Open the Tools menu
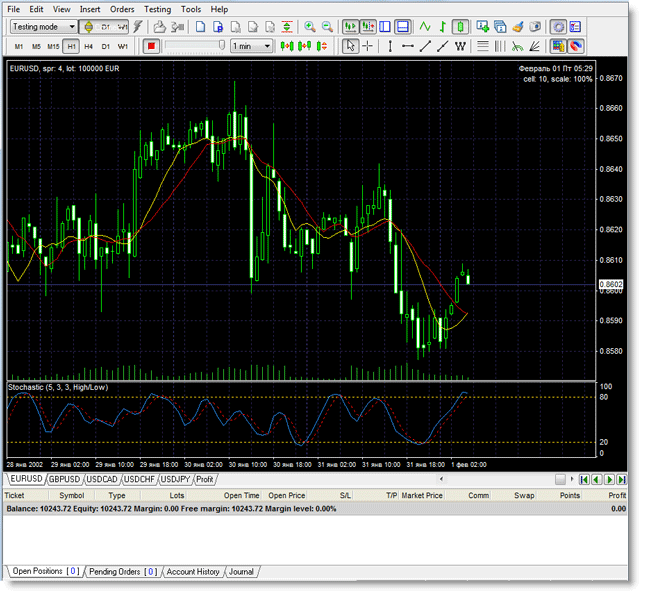The width and height of the screenshot is (650, 595). click(x=191, y=9)
